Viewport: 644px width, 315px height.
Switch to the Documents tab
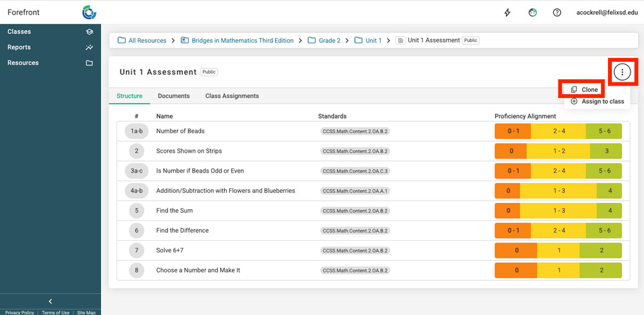point(173,96)
